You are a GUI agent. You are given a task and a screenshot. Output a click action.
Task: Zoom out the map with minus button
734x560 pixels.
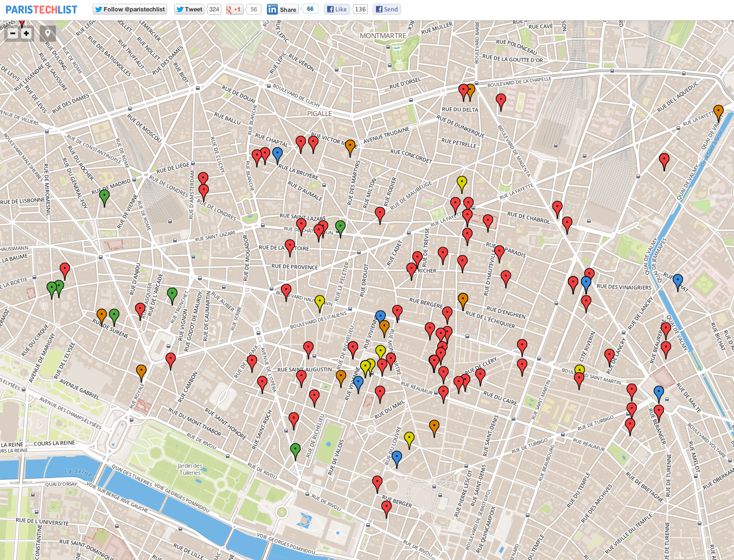click(12, 34)
